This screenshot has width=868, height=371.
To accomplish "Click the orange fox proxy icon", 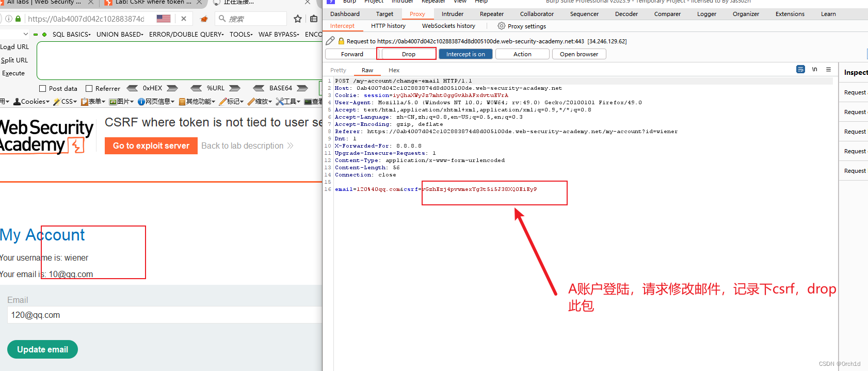I will tap(204, 19).
